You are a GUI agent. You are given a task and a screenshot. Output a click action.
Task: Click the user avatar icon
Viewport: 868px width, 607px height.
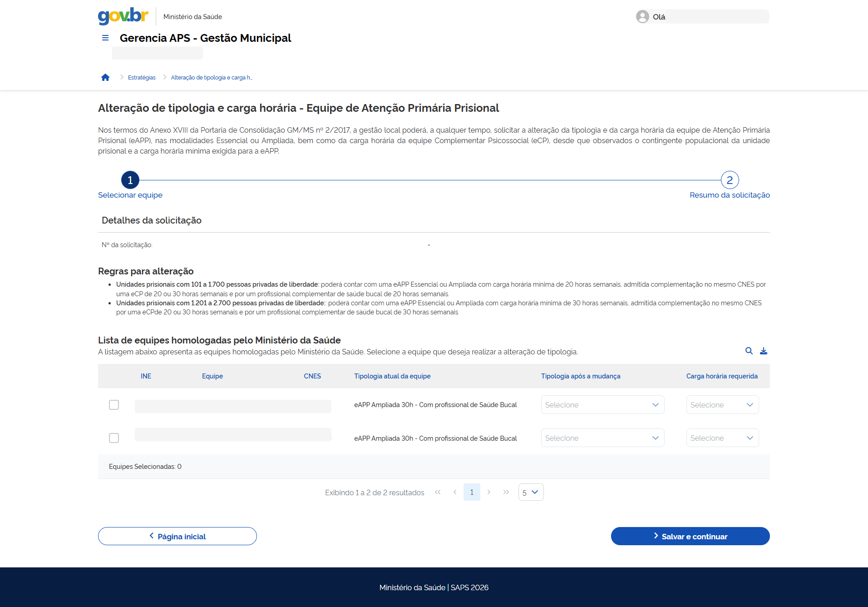(642, 17)
